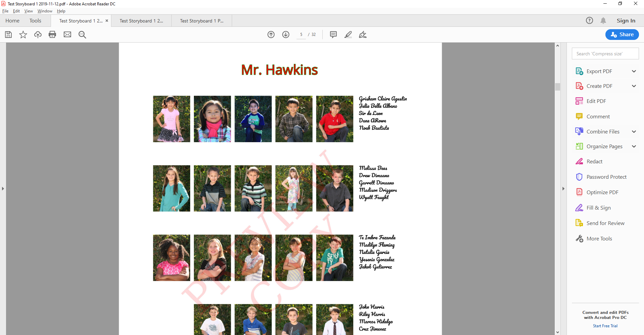Bookmark the file with the star icon

[23, 35]
